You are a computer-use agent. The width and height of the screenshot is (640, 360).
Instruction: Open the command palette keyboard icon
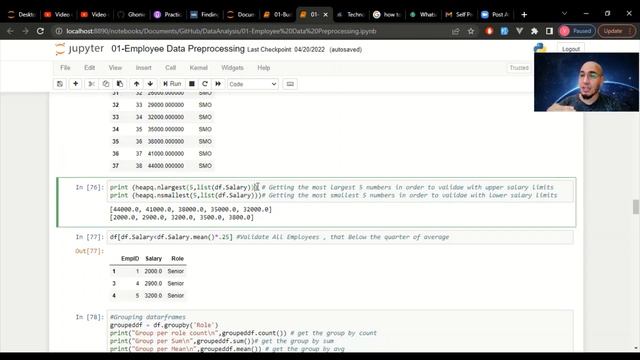(290, 84)
